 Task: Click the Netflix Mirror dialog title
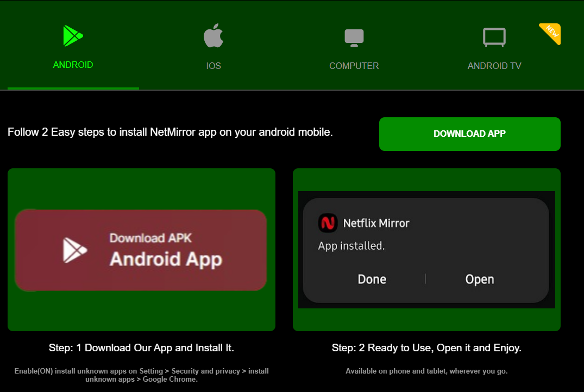376,223
